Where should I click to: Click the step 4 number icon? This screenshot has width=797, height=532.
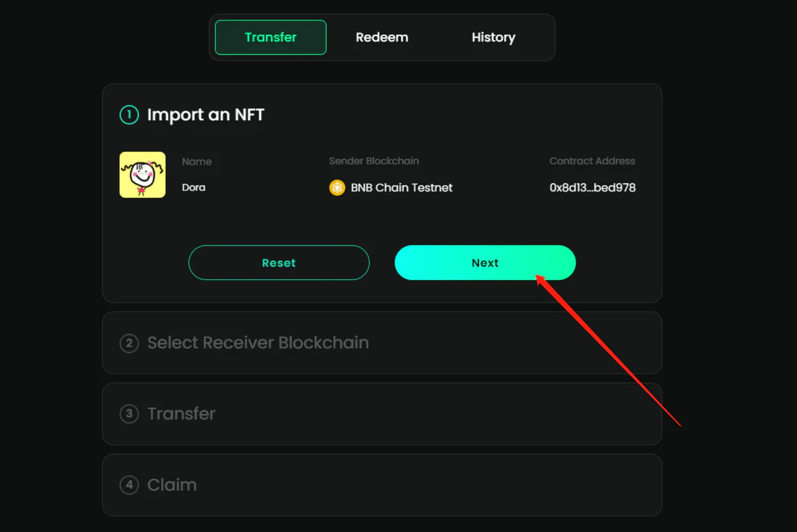pos(129,485)
